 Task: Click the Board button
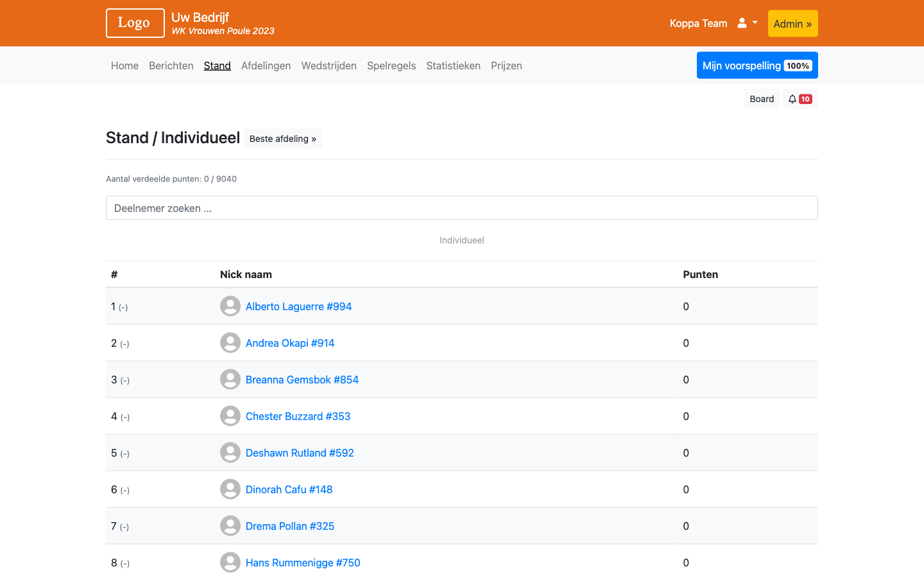pyautogui.click(x=762, y=99)
